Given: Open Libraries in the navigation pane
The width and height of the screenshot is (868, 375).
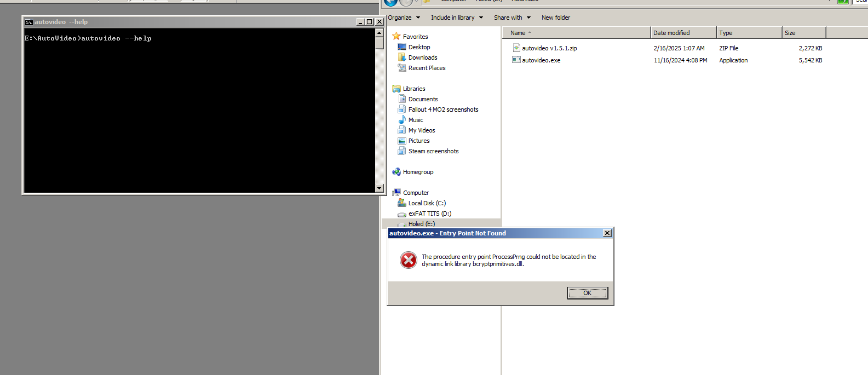Looking at the screenshot, I should [414, 89].
